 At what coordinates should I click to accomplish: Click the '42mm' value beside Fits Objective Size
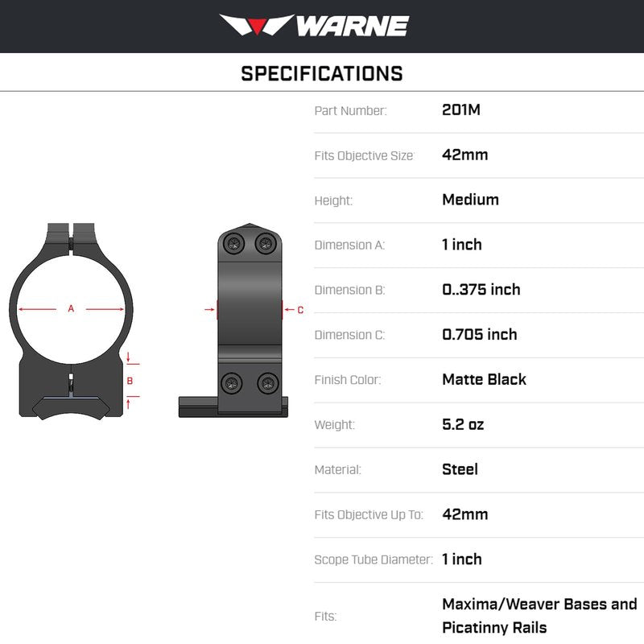465,155
